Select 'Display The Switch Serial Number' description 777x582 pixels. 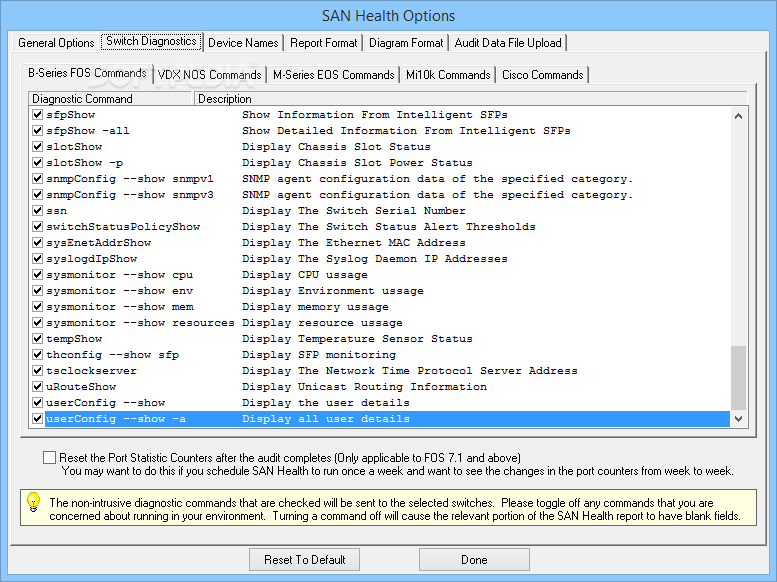pyautogui.click(x=354, y=211)
